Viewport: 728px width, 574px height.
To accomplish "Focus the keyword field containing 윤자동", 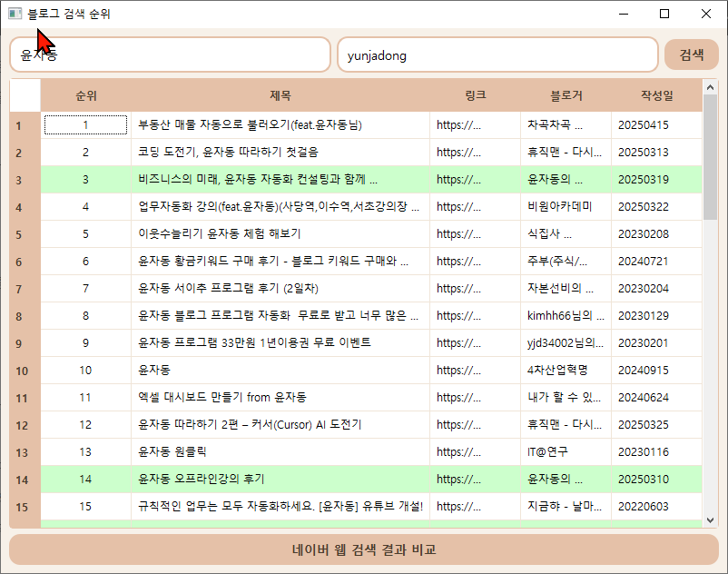I will pyautogui.click(x=170, y=54).
